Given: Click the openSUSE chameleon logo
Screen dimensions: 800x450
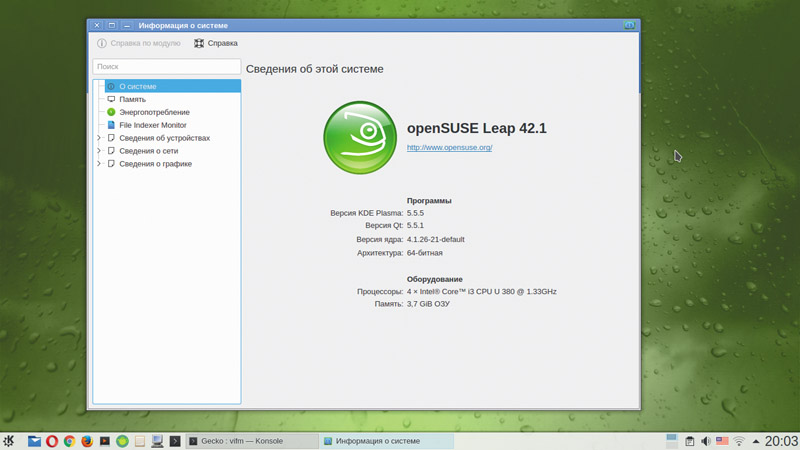Looking at the screenshot, I should (x=360, y=137).
